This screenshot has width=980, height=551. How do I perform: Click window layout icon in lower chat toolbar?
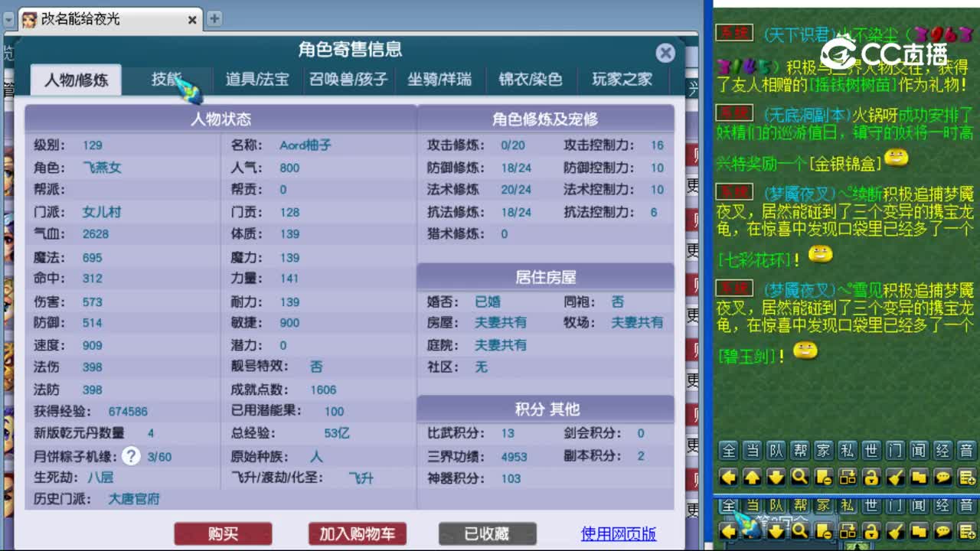pyautogui.click(x=848, y=531)
